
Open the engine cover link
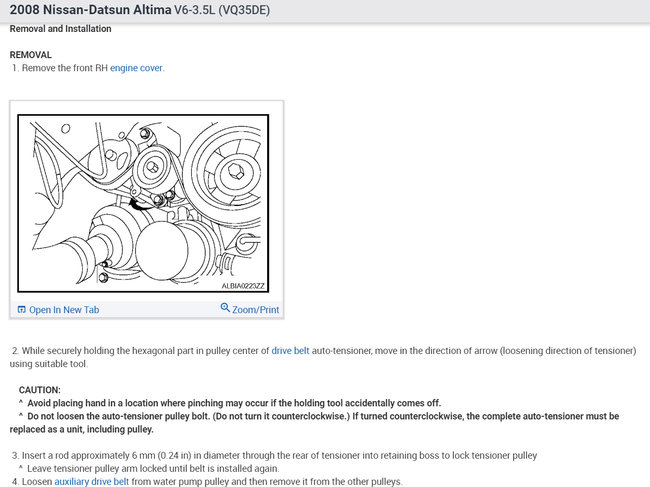click(136, 68)
